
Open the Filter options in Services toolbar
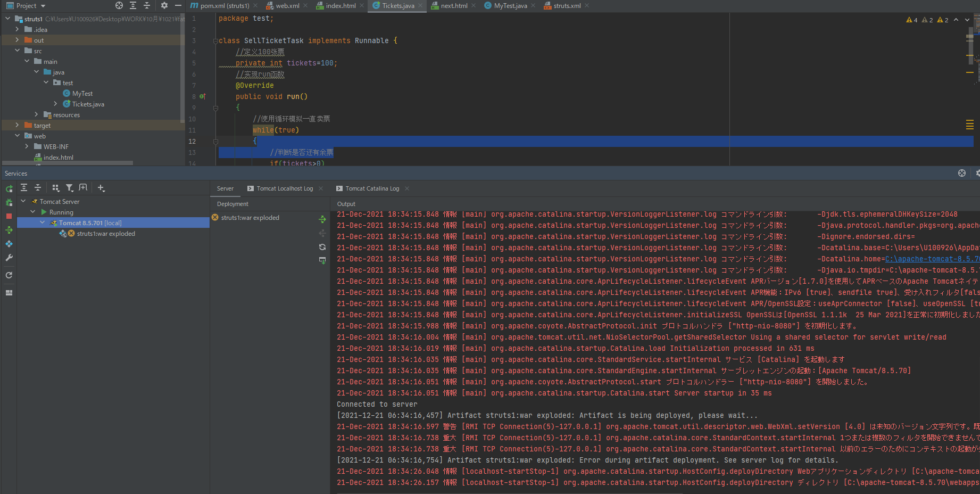point(69,188)
